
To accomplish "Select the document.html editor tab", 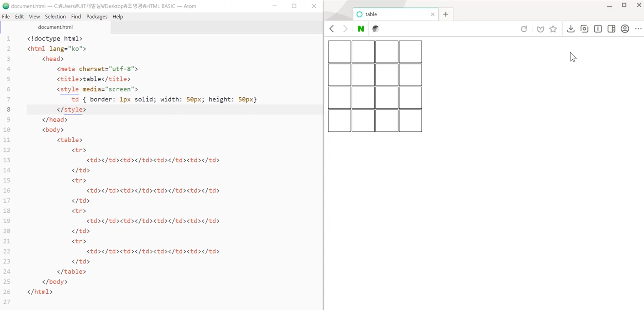I will 55,27.
